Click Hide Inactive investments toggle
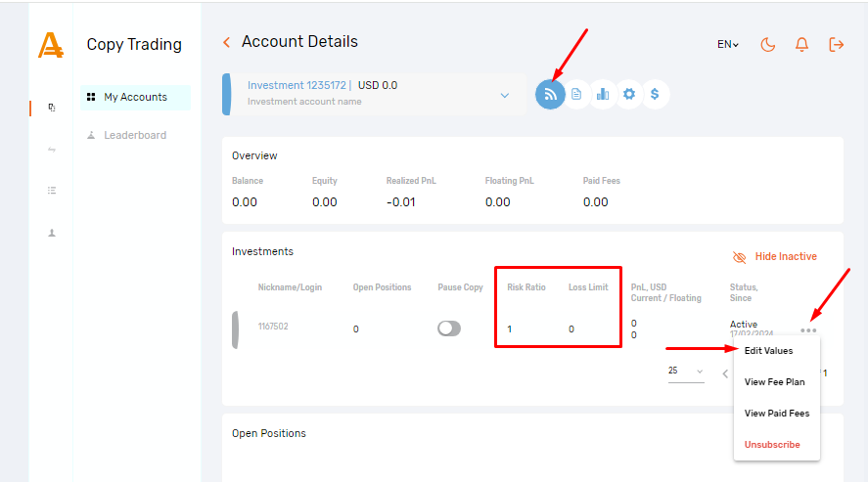Image resolution: width=868 pixels, height=482 pixels. pyautogui.click(x=775, y=256)
